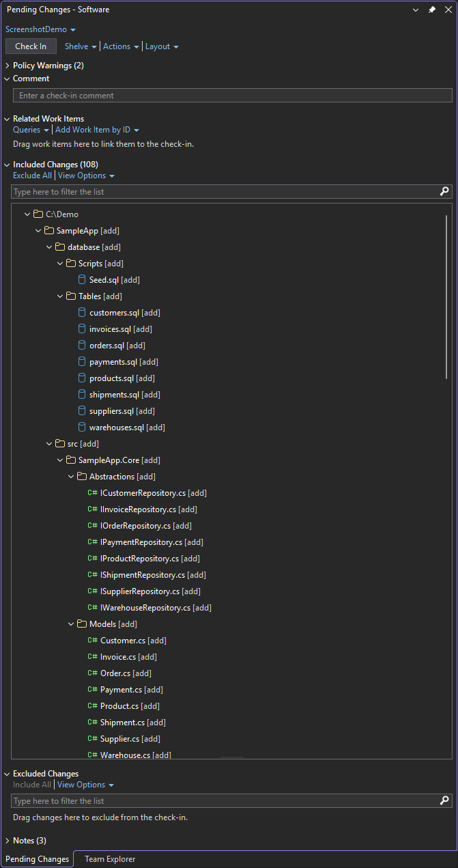Collapse the Related Work Items section
The image size is (458, 868).
pyautogui.click(x=7, y=119)
